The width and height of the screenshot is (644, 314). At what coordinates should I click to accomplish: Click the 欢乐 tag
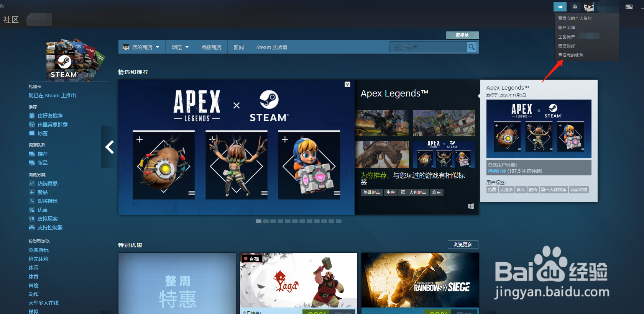(x=436, y=192)
